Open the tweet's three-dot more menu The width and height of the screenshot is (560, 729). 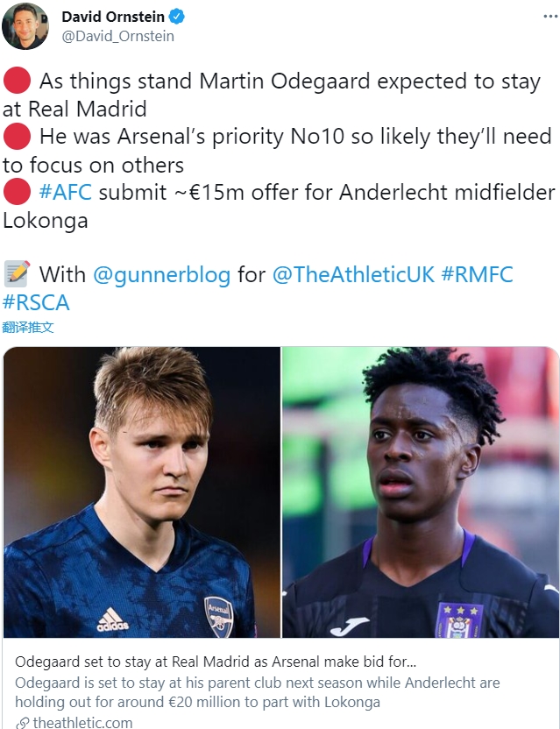click(550, 17)
